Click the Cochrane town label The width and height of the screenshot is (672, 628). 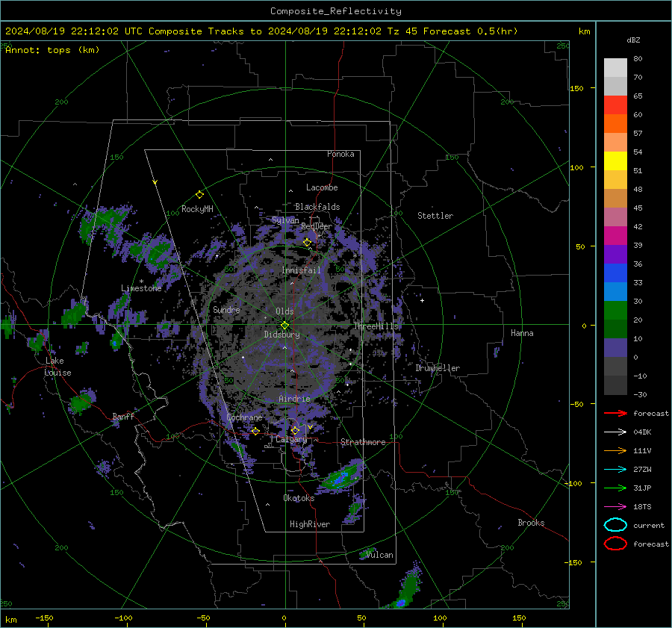pyautogui.click(x=244, y=417)
